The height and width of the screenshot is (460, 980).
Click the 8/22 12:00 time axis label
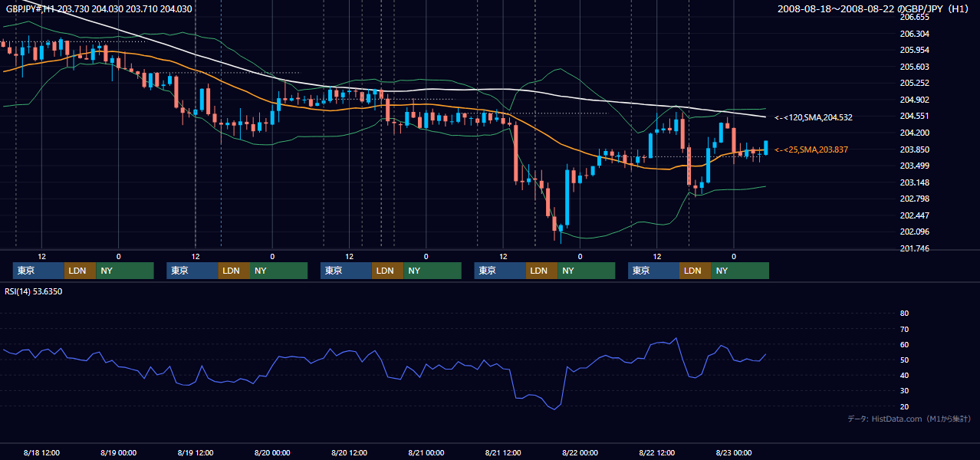(x=656, y=452)
